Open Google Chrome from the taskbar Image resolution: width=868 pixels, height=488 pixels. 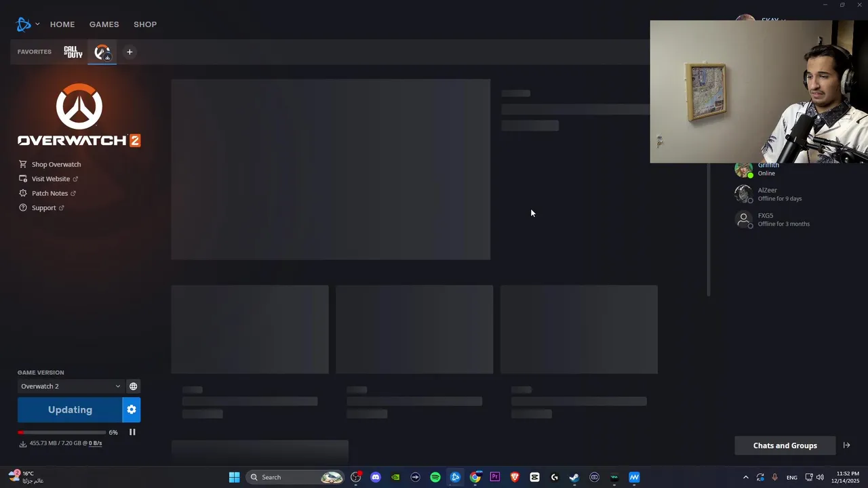click(475, 477)
